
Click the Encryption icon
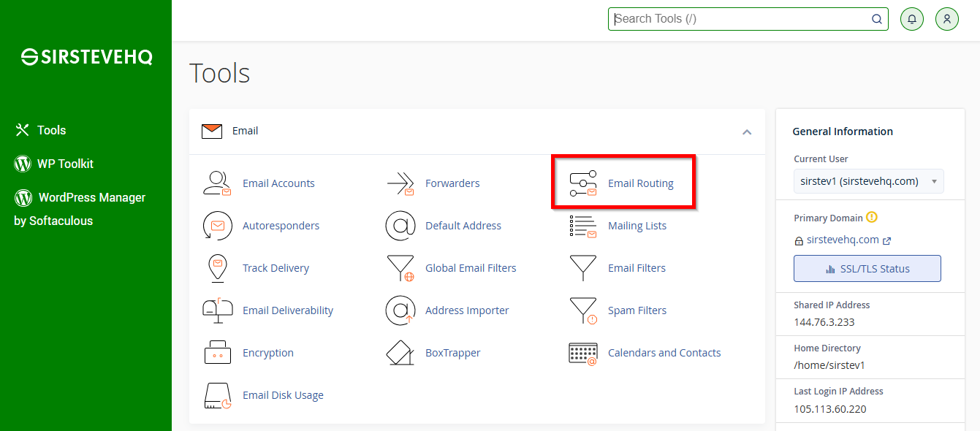[217, 353]
